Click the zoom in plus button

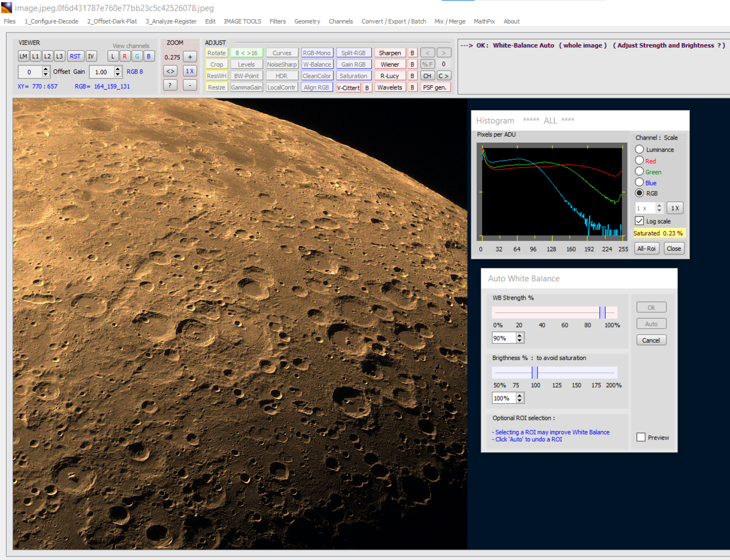tap(190, 57)
